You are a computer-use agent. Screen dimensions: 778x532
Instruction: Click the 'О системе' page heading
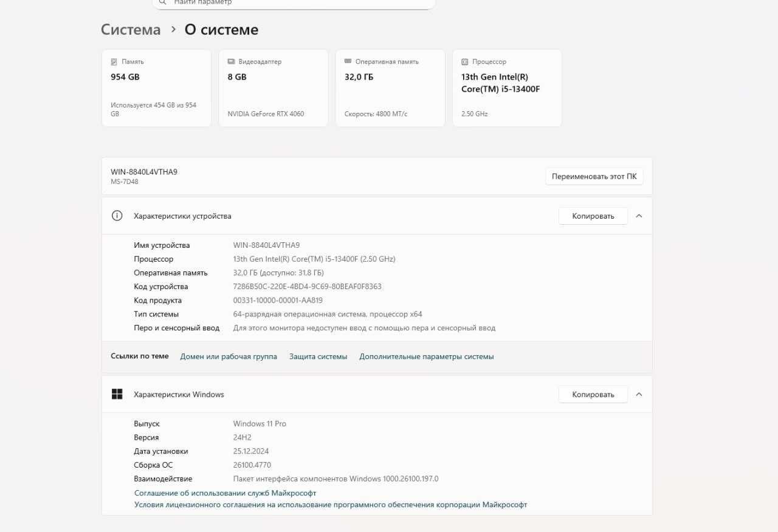221,30
